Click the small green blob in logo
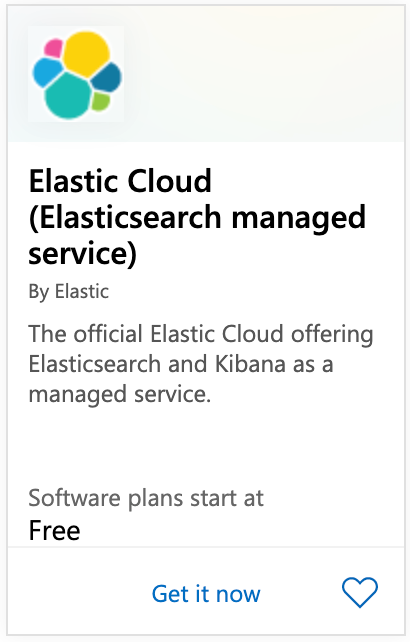 pos(100,102)
